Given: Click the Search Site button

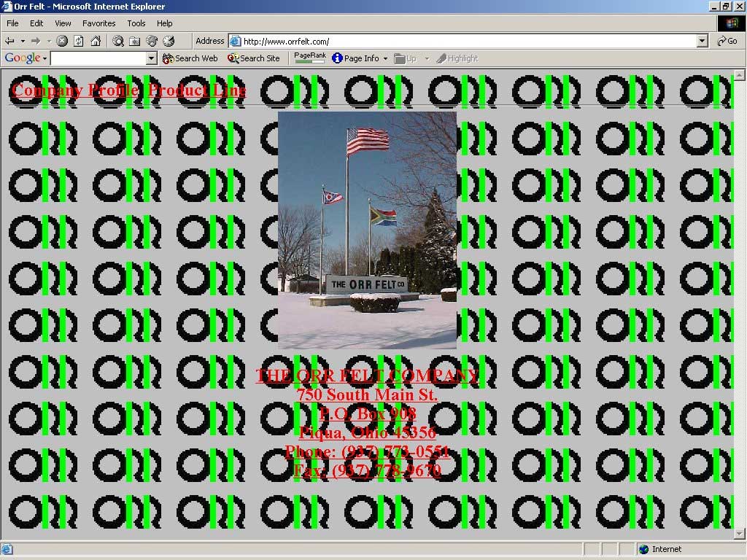Looking at the screenshot, I should click(x=254, y=58).
